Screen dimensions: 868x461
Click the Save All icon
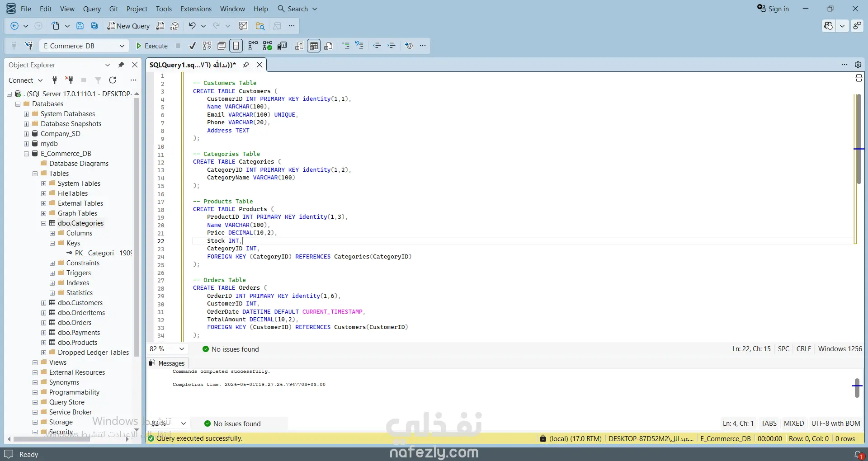coord(94,26)
